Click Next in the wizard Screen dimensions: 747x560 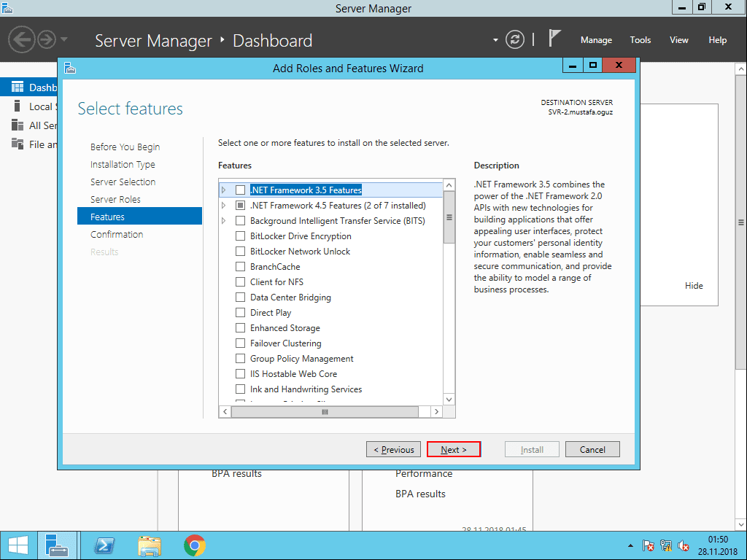(x=454, y=449)
